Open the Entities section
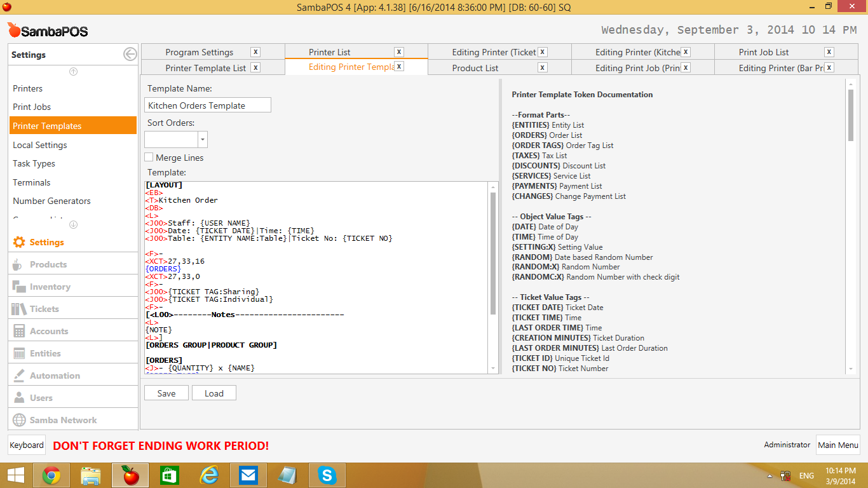Screen dimensions: 868x488 point(72,353)
